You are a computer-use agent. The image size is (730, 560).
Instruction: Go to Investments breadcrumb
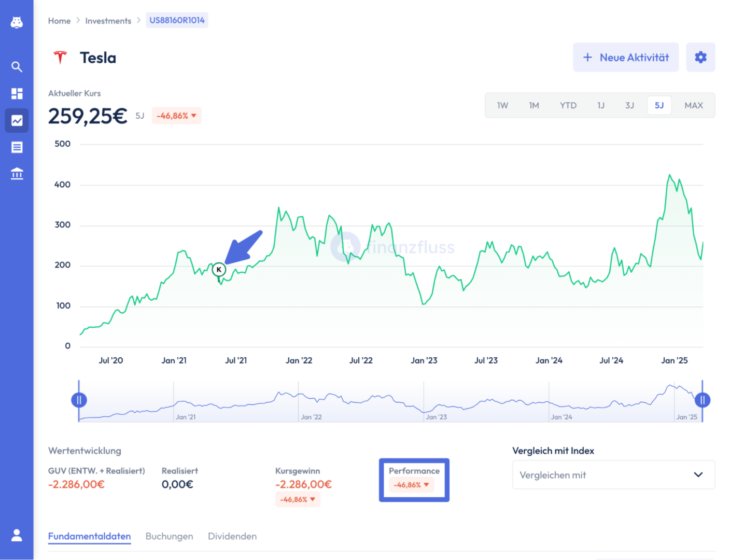[108, 21]
